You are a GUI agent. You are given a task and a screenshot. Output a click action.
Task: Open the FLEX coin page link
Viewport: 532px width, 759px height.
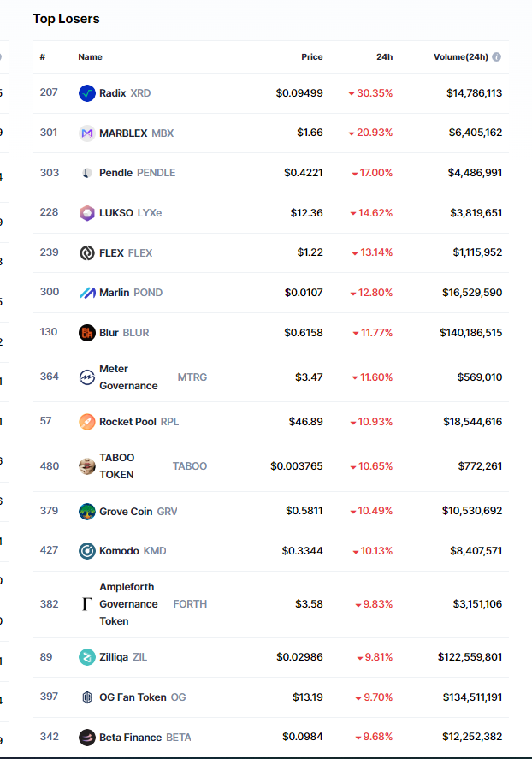(126, 253)
